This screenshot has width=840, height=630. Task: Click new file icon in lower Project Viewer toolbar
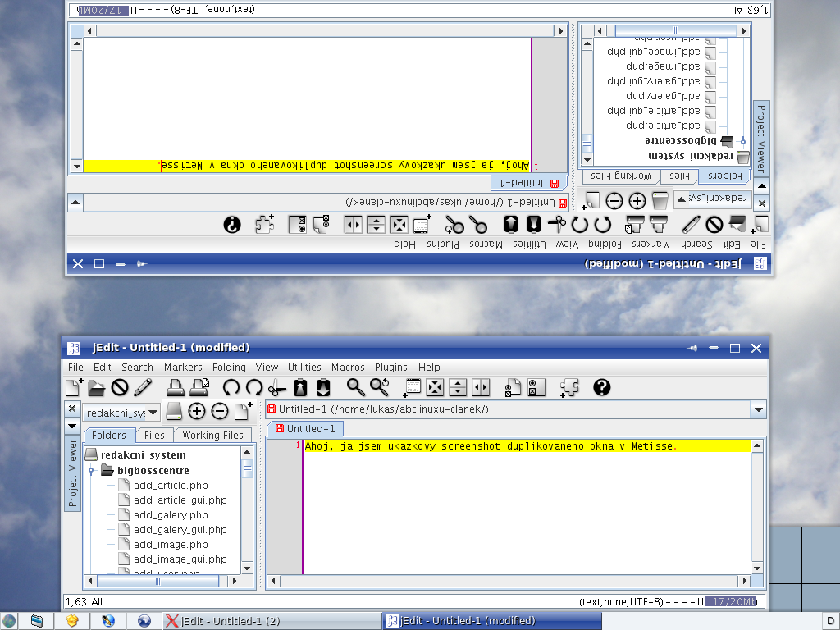pos(243,412)
